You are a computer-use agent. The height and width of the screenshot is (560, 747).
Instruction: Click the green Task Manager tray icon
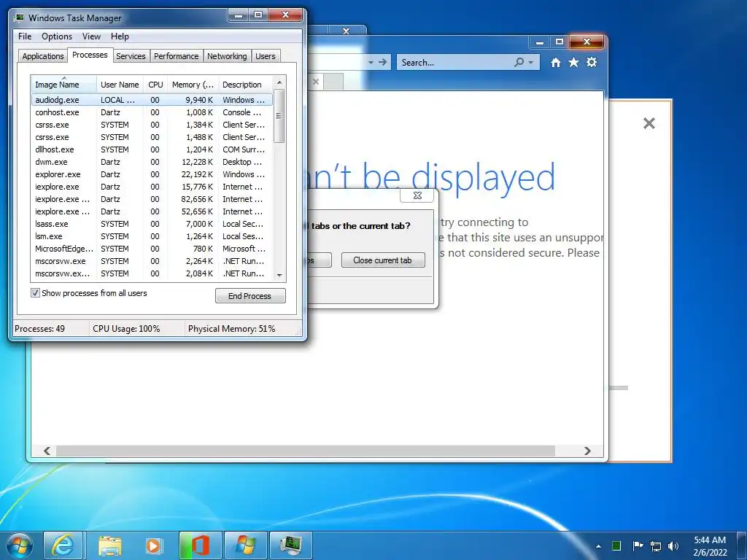pyautogui.click(x=616, y=545)
